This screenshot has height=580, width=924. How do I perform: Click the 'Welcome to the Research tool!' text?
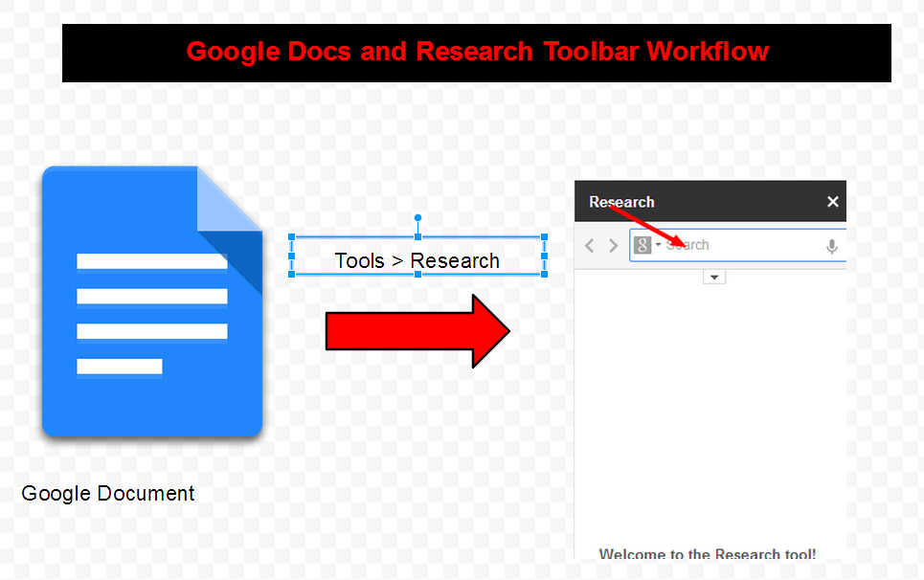(708, 553)
